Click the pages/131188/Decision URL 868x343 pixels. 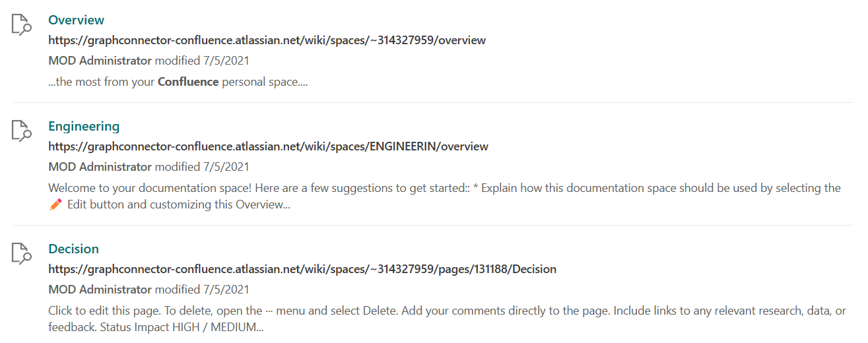(x=302, y=269)
